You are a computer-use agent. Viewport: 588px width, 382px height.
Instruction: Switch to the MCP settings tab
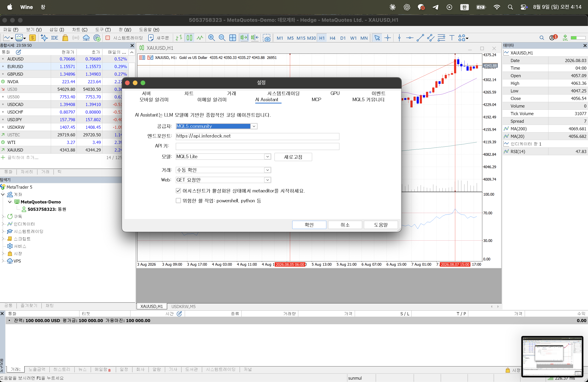(x=316, y=99)
